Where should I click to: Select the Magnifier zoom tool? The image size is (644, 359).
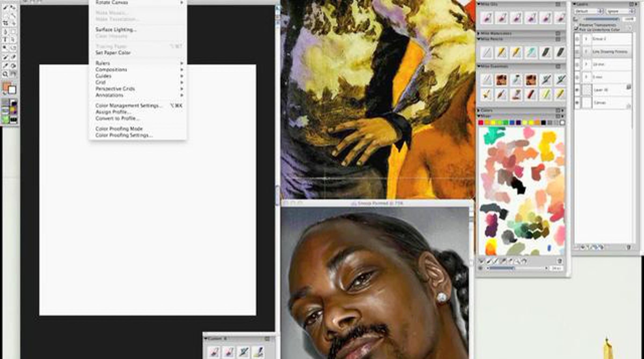coord(5,74)
